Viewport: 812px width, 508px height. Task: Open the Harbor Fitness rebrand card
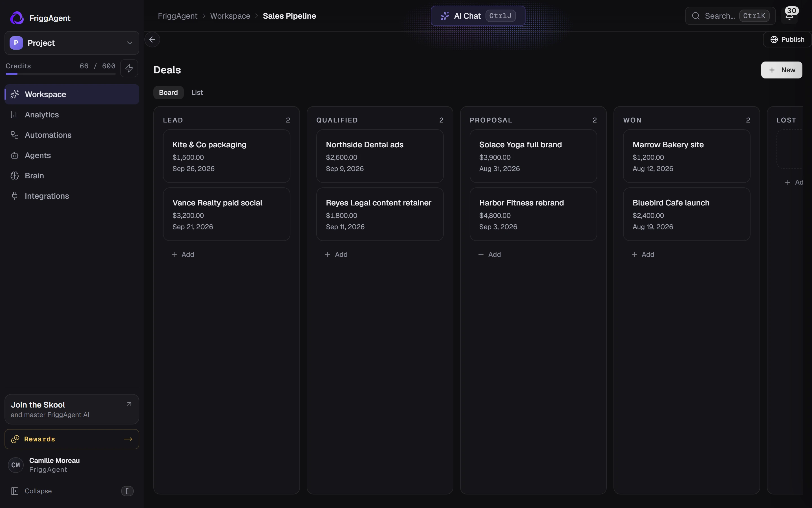tap(533, 214)
